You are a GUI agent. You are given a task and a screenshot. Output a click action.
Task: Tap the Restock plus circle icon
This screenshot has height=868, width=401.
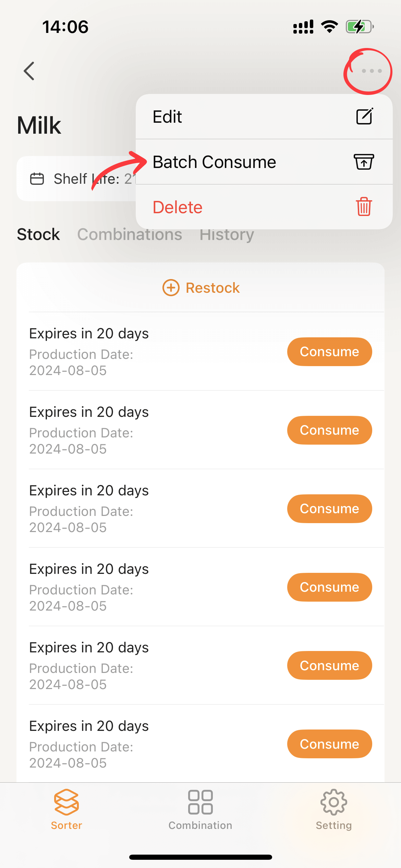click(171, 288)
